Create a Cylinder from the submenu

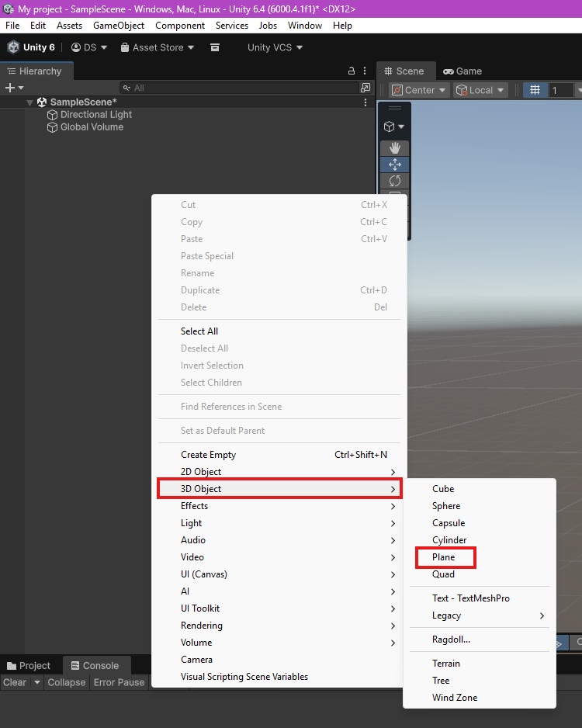[x=480, y=540]
